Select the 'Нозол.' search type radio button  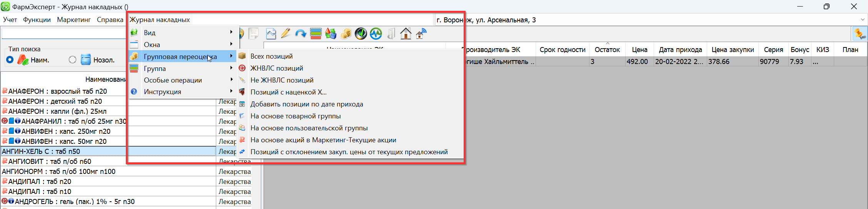[x=72, y=60]
